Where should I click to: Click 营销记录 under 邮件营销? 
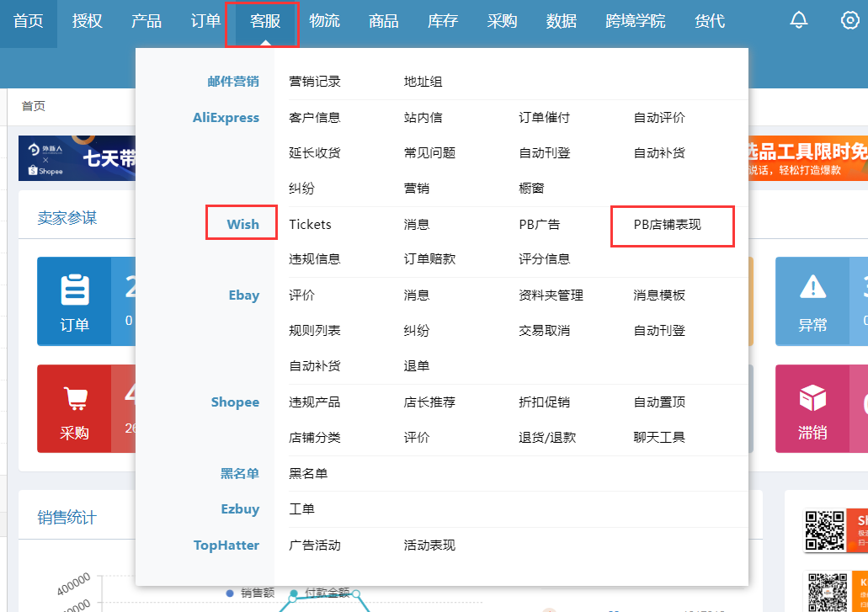(314, 82)
